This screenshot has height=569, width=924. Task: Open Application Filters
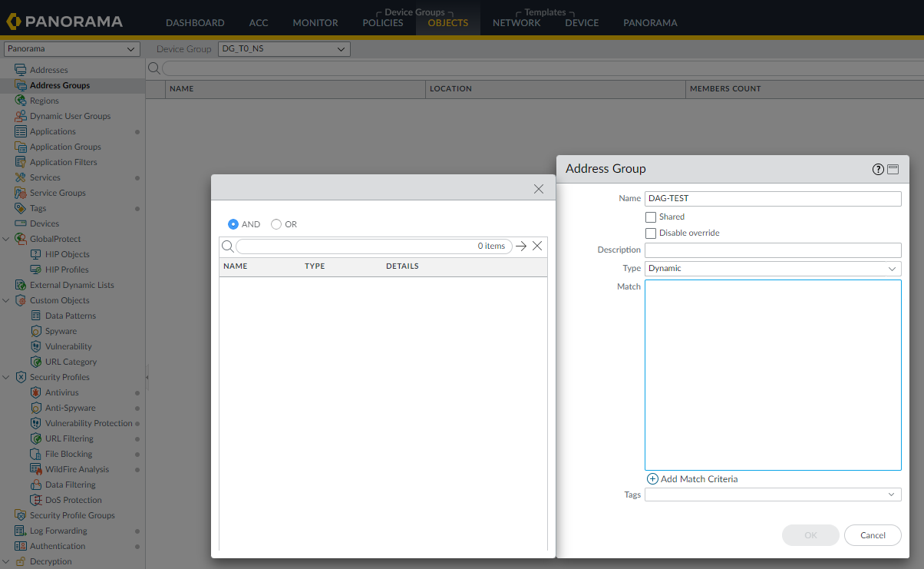(x=61, y=161)
